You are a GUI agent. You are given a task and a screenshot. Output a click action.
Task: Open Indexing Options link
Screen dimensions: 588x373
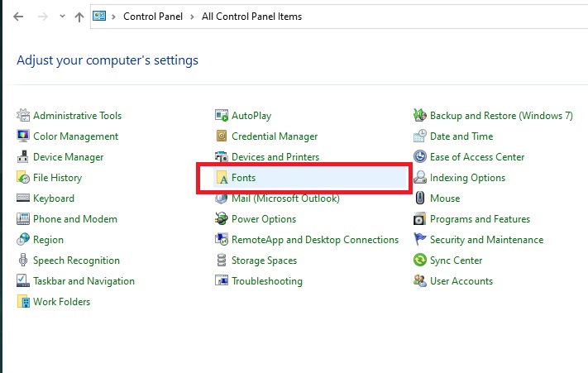467,177
